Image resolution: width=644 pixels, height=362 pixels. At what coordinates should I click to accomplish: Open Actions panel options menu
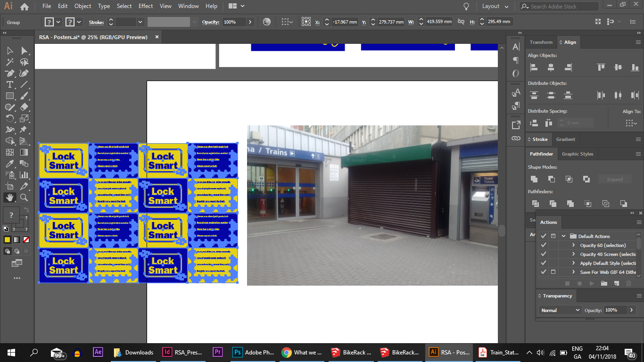click(x=639, y=222)
